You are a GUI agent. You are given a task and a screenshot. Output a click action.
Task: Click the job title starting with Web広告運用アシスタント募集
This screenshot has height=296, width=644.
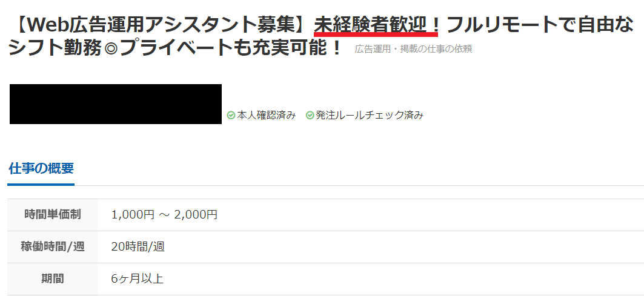tap(320, 37)
